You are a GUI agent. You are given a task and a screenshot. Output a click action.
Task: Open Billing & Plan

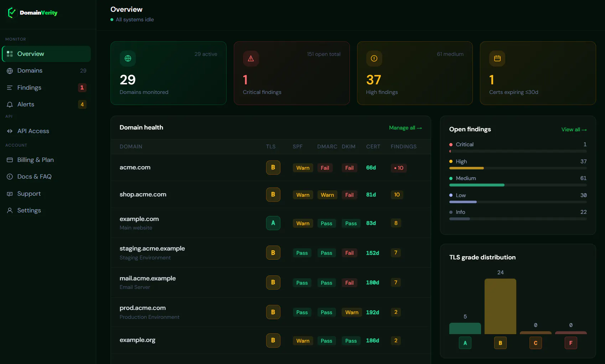(46, 160)
